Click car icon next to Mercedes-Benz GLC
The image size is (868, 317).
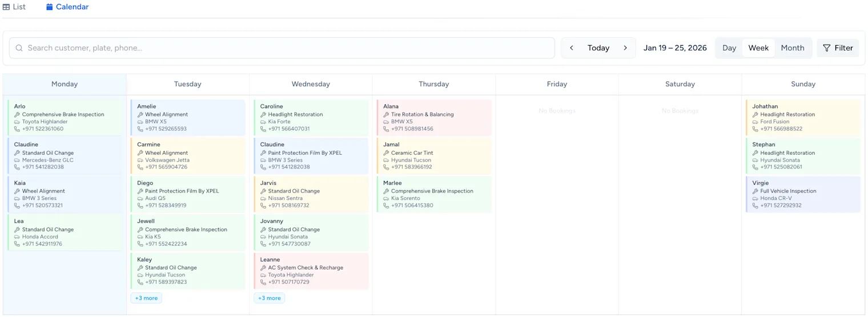(17, 160)
